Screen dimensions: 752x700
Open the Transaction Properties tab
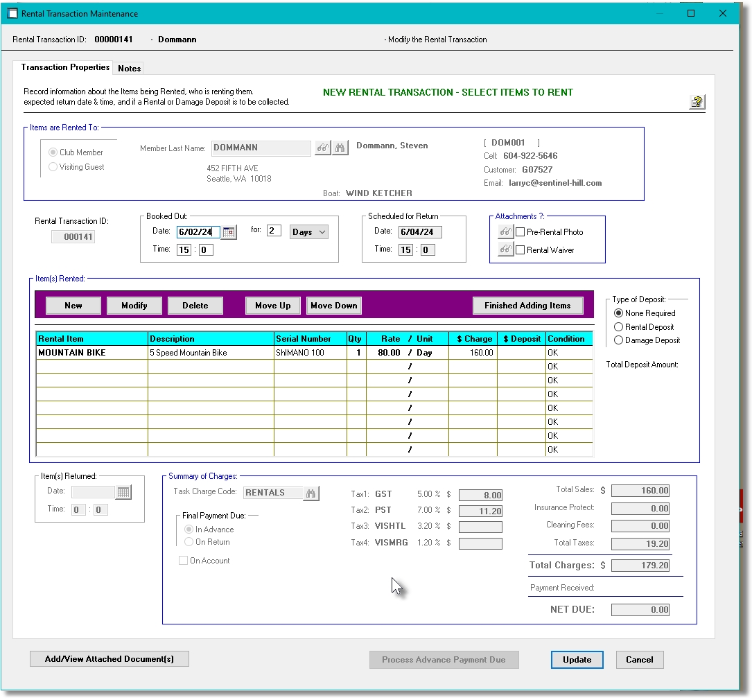(64, 67)
